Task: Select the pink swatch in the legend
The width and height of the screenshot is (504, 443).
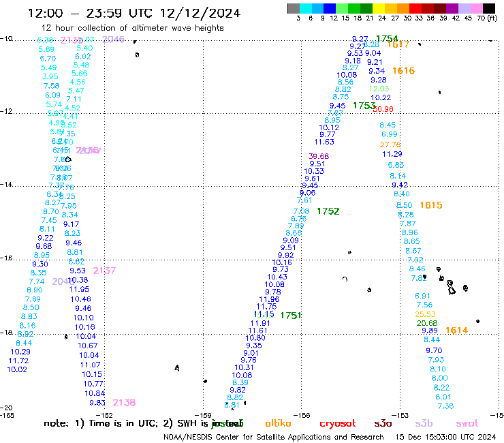Action: pos(477,8)
